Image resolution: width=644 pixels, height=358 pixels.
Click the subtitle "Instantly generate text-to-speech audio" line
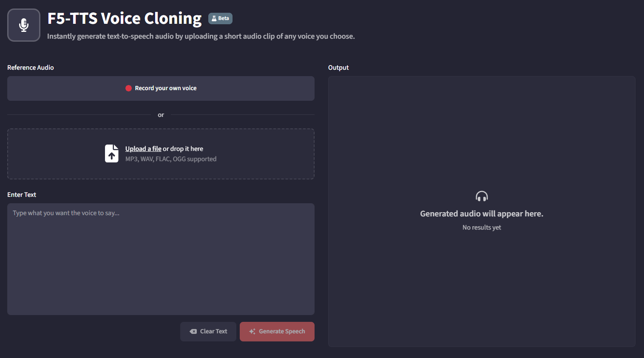(x=201, y=37)
